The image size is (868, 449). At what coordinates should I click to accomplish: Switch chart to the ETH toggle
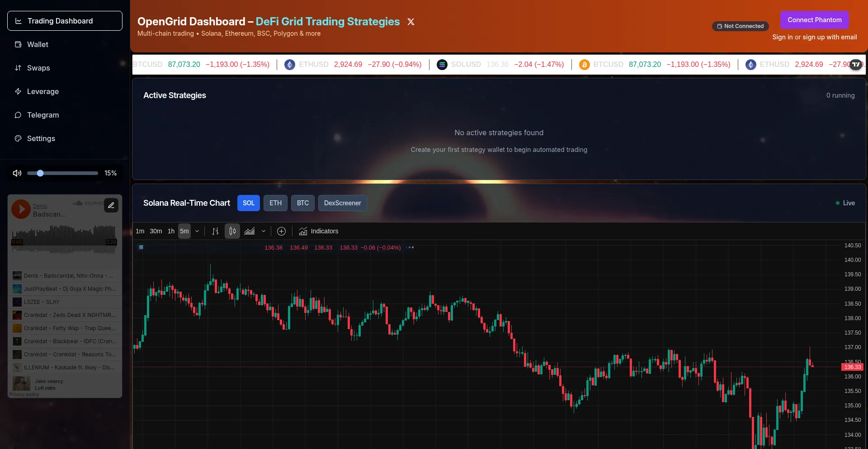(x=275, y=203)
